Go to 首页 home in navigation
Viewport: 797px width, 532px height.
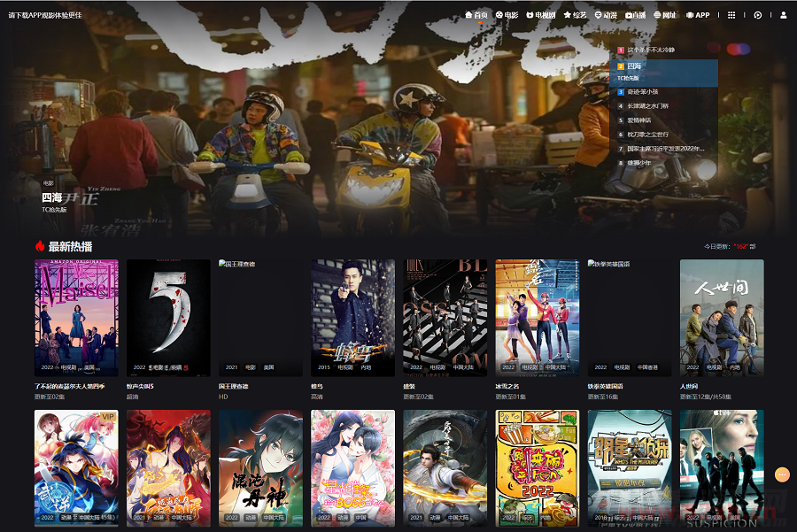476,15
